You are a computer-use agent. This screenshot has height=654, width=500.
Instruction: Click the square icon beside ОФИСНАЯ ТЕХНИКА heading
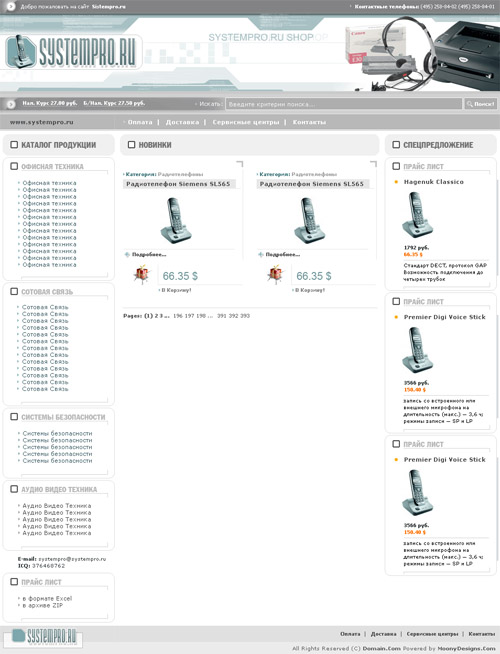14,166
